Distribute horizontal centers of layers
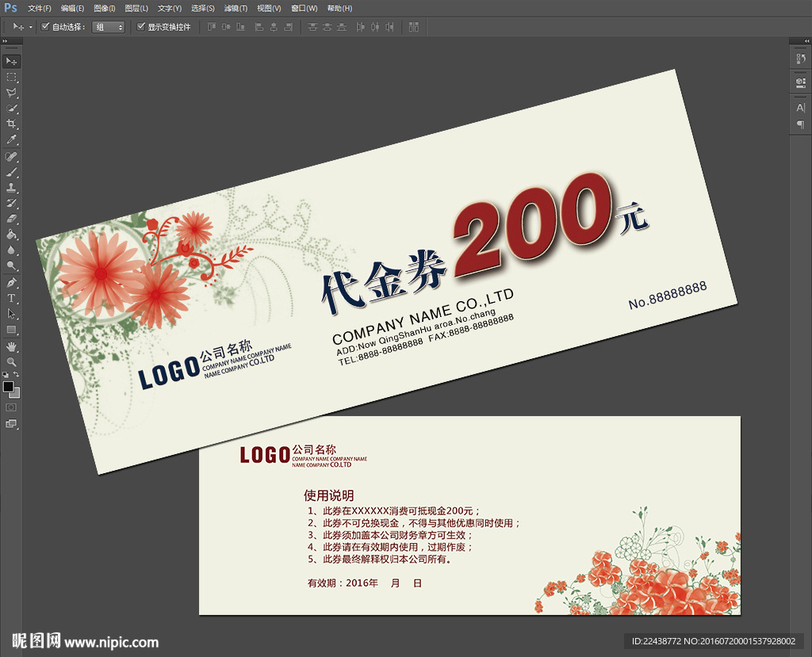 pyautogui.click(x=375, y=27)
